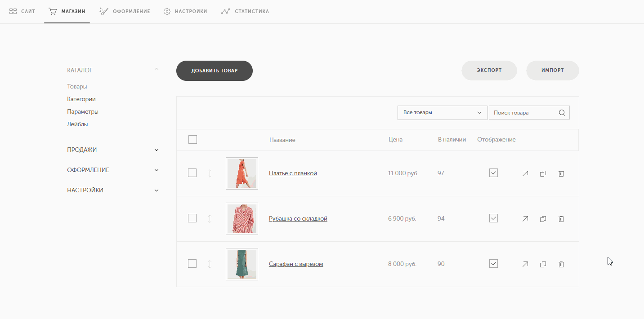Select the Платье с планкой row checkbox
The width and height of the screenshot is (644, 319).
pos(192,173)
